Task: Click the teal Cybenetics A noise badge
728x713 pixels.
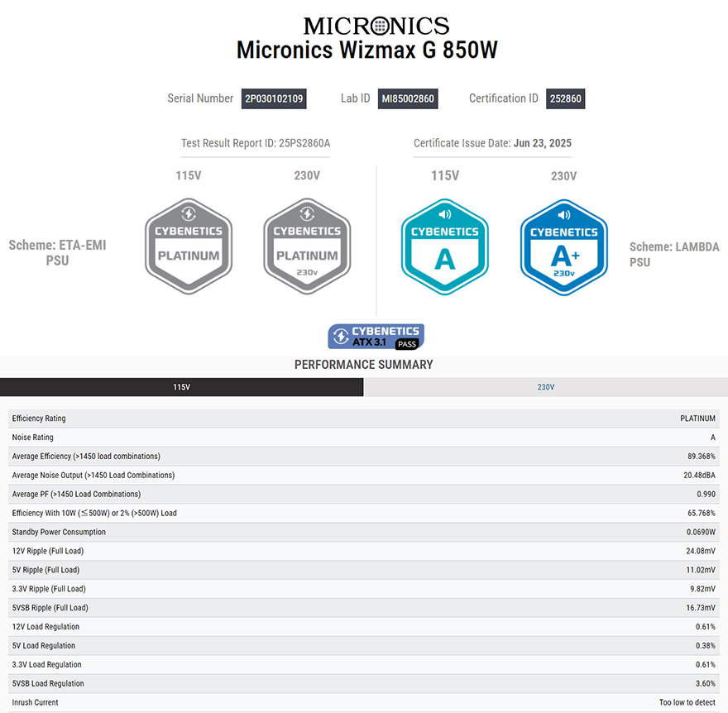Action: point(445,246)
